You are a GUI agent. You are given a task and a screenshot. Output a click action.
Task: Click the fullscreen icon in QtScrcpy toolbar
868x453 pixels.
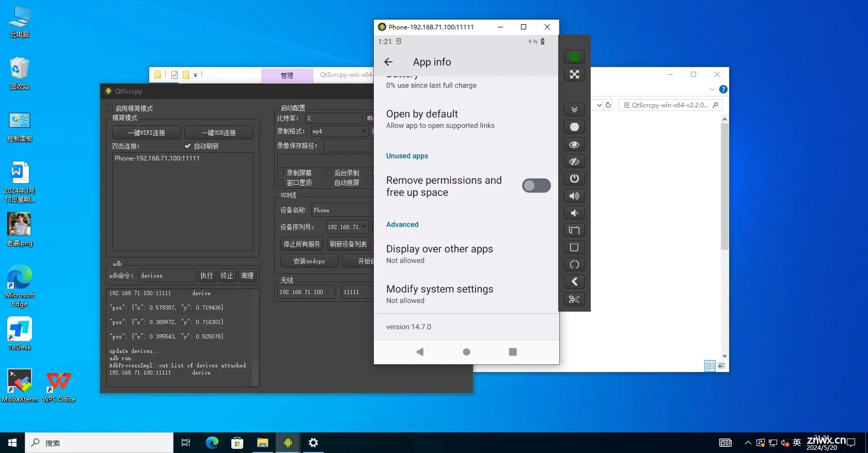click(574, 74)
